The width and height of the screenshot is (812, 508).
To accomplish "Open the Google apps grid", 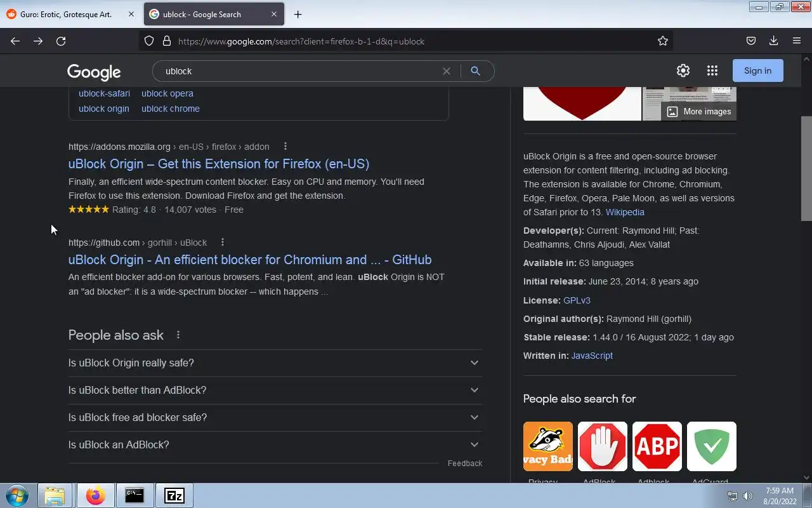I will point(712,70).
